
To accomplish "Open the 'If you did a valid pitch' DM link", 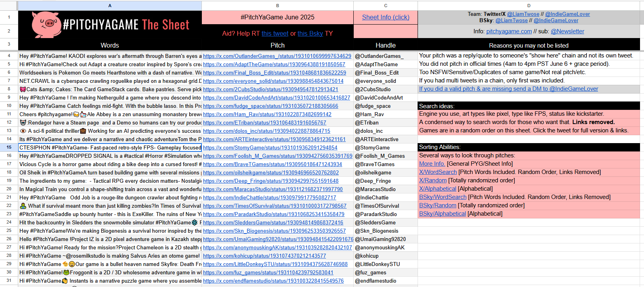I will [508, 89].
